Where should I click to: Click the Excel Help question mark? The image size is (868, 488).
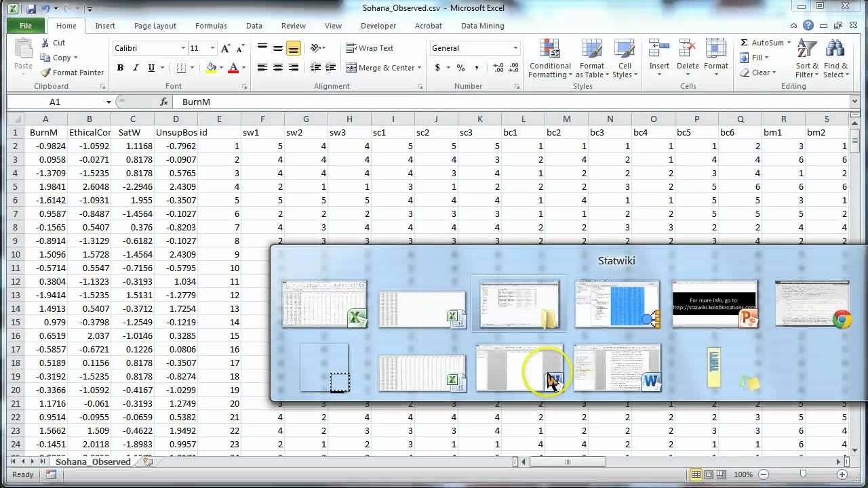pyautogui.click(x=808, y=26)
